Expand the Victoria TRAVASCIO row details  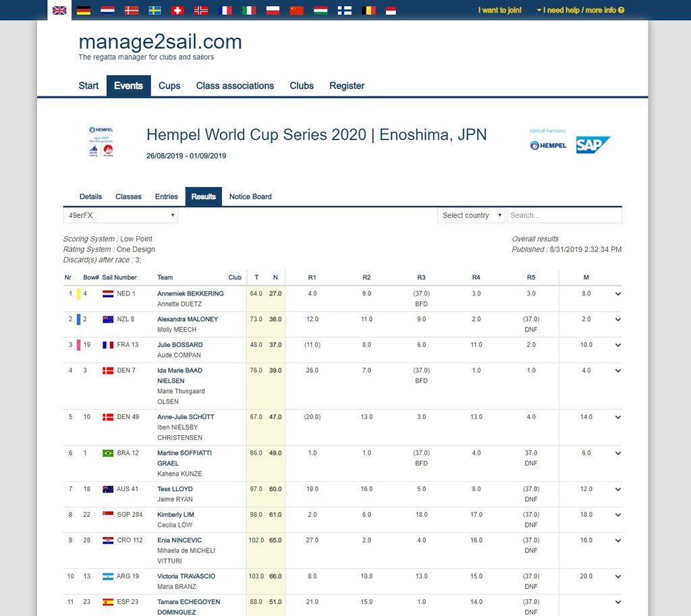(x=618, y=577)
